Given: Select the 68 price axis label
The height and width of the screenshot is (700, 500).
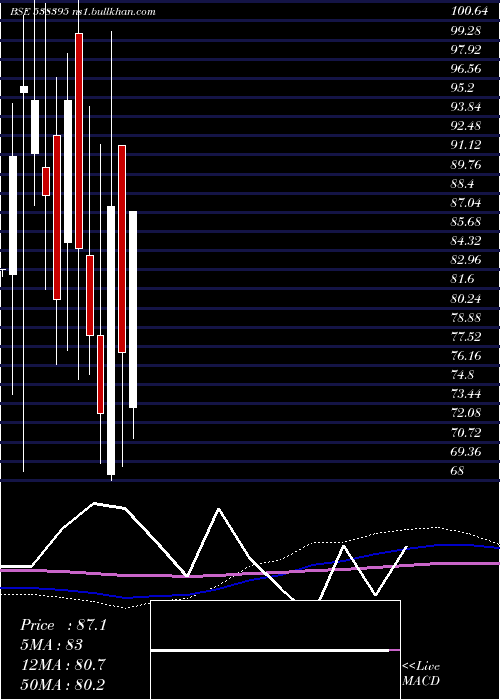Looking at the screenshot, I should pos(458,471).
